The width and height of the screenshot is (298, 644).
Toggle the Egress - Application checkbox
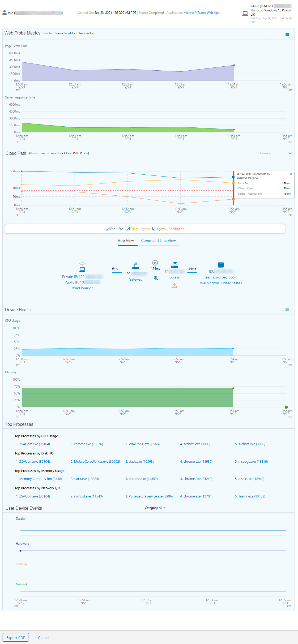pos(154,229)
